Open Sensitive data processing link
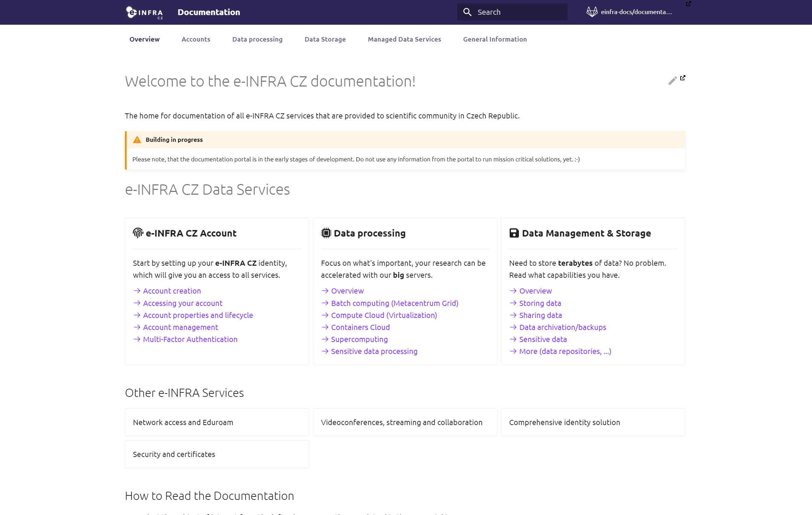 pos(374,351)
